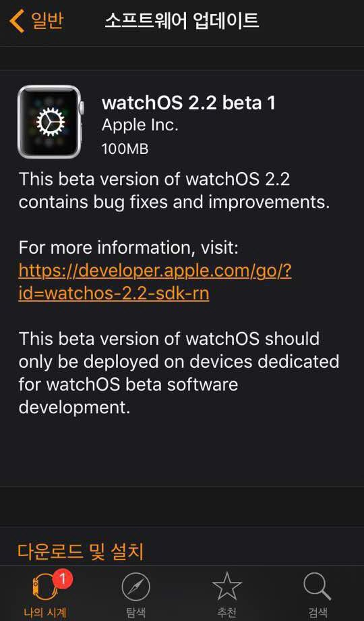Tap the 100MB size label

click(125, 149)
